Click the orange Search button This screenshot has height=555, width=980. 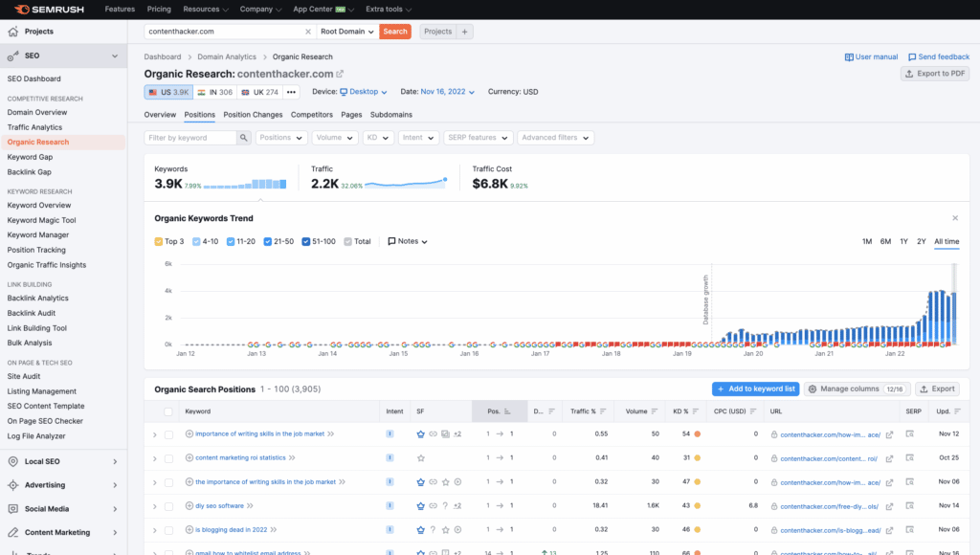395,32
